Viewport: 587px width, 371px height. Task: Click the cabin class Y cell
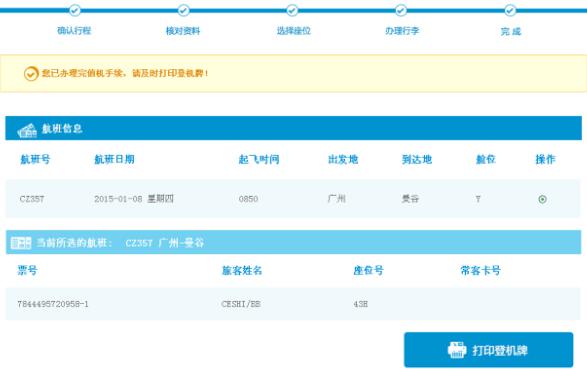coord(478,199)
